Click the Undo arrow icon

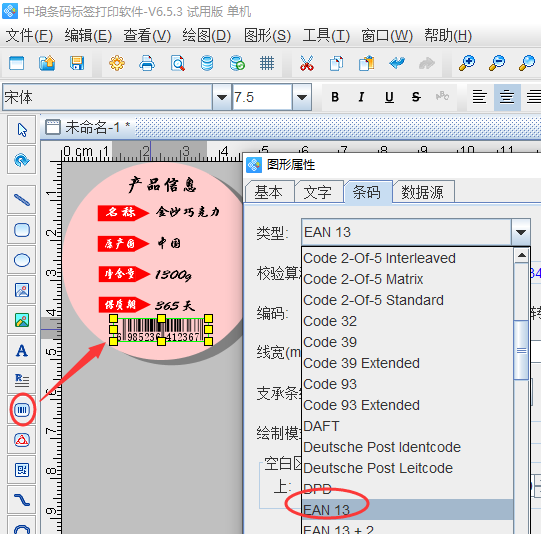click(x=397, y=63)
